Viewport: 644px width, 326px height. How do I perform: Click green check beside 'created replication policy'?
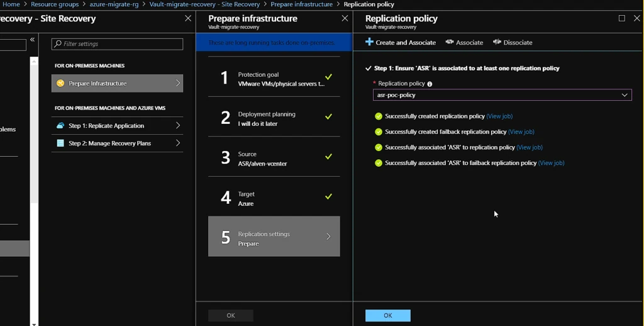click(379, 116)
